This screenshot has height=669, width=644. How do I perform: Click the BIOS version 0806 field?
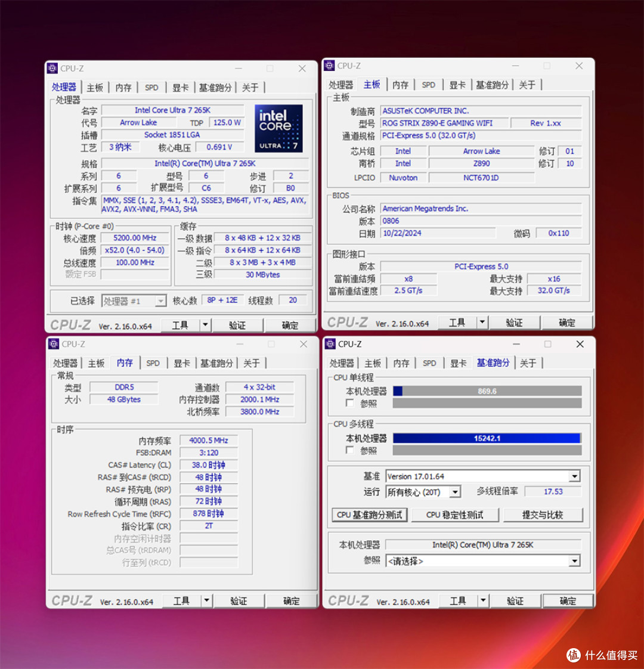(x=481, y=221)
